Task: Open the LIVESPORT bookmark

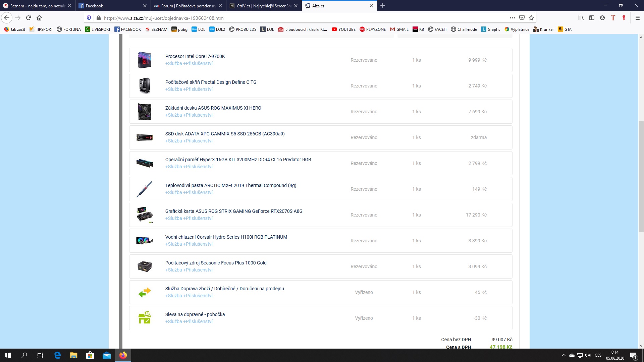Action: [98, 29]
